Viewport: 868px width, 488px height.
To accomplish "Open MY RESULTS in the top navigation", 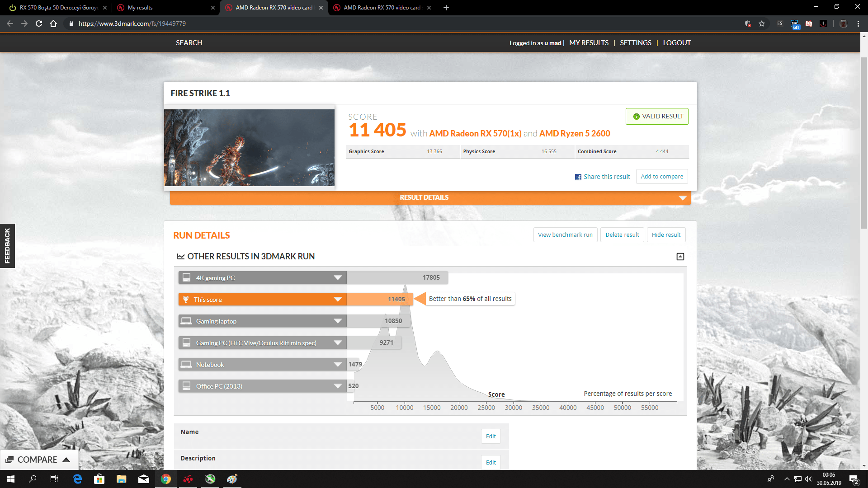I will tap(589, 43).
